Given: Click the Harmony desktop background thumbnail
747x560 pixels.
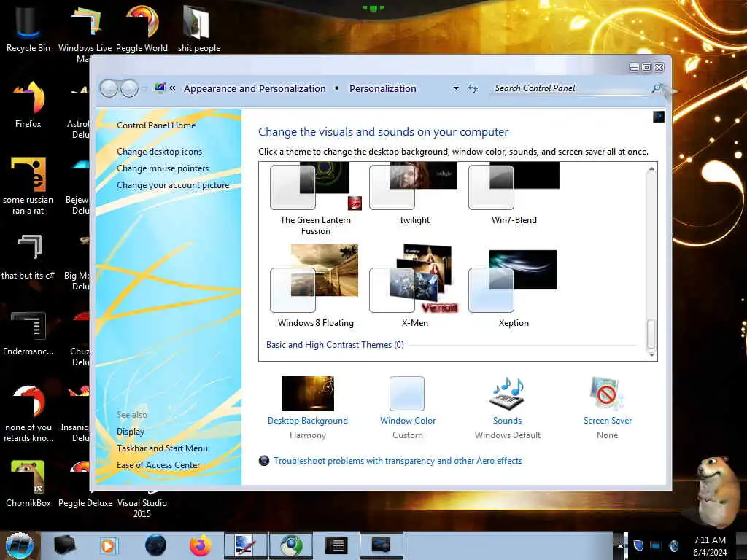Looking at the screenshot, I should pyautogui.click(x=308, y=393).
